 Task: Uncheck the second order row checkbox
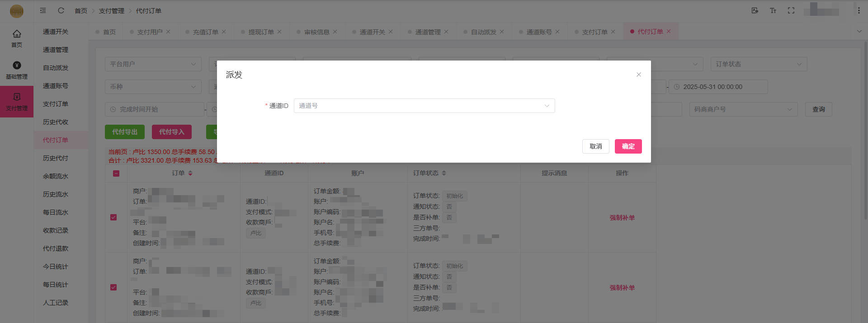[x=113, y=287]
